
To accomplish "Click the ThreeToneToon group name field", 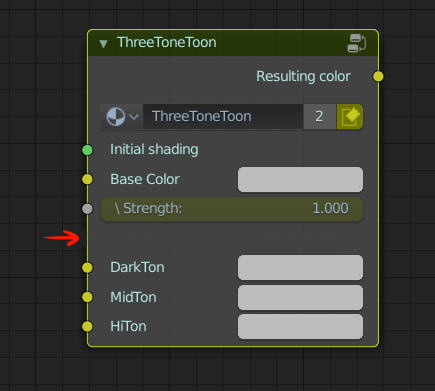I will click(x=223, y=117).
